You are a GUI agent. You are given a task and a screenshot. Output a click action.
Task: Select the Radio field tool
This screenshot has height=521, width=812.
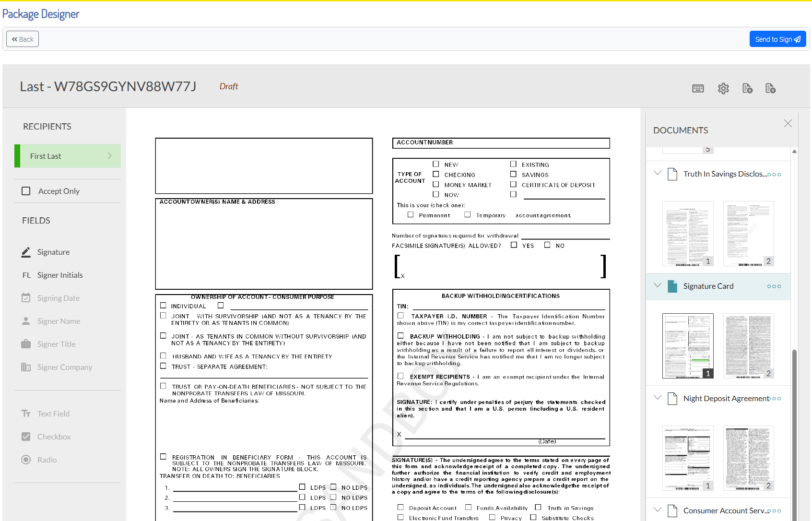click(47, 460)
